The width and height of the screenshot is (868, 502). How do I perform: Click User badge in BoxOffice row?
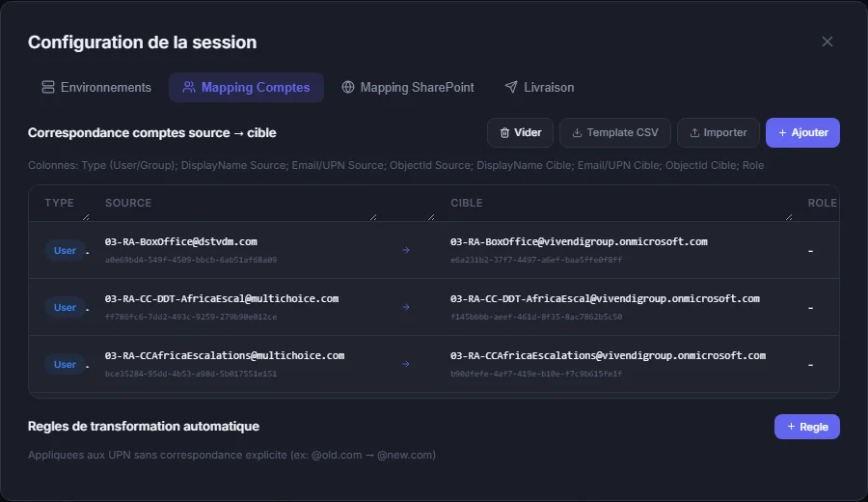[65, 250]
